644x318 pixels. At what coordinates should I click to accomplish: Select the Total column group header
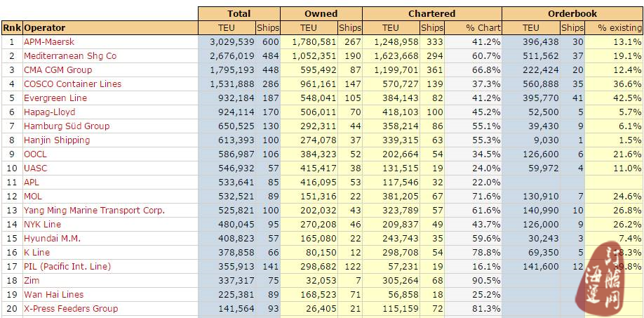pos(239,13)
